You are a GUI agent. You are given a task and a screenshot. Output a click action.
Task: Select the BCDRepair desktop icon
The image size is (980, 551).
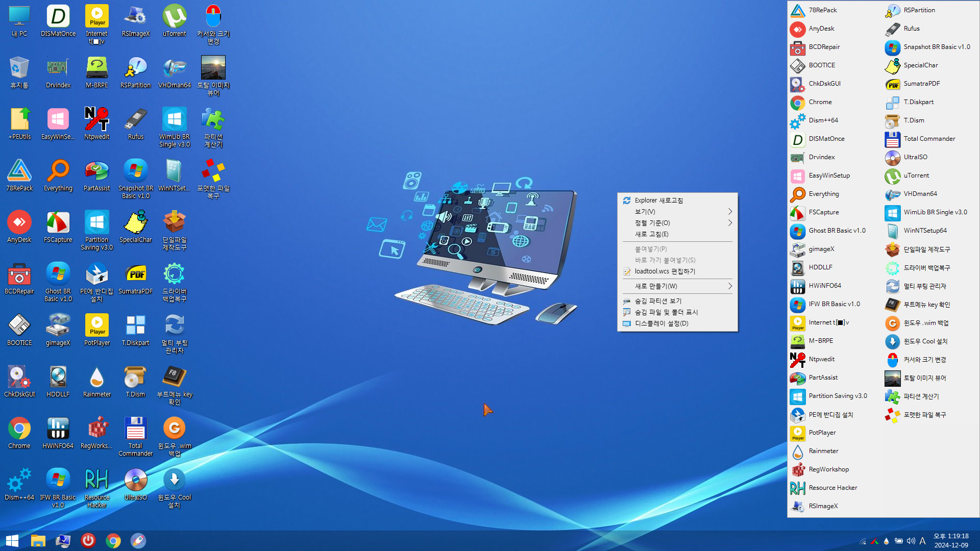(x=19, y=279)
